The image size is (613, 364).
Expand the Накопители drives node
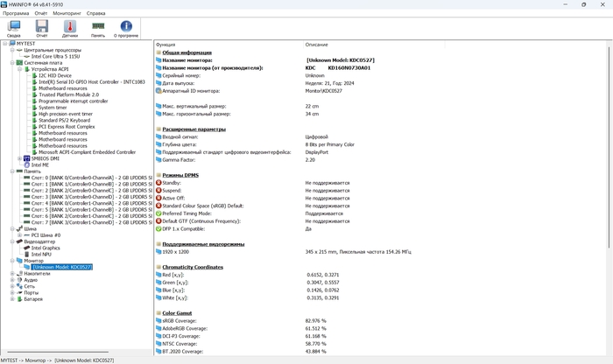tap(11, 273)
